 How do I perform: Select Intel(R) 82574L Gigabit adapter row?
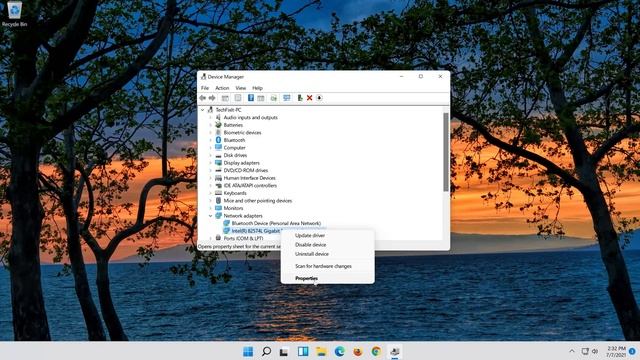(x=256, y=231)
